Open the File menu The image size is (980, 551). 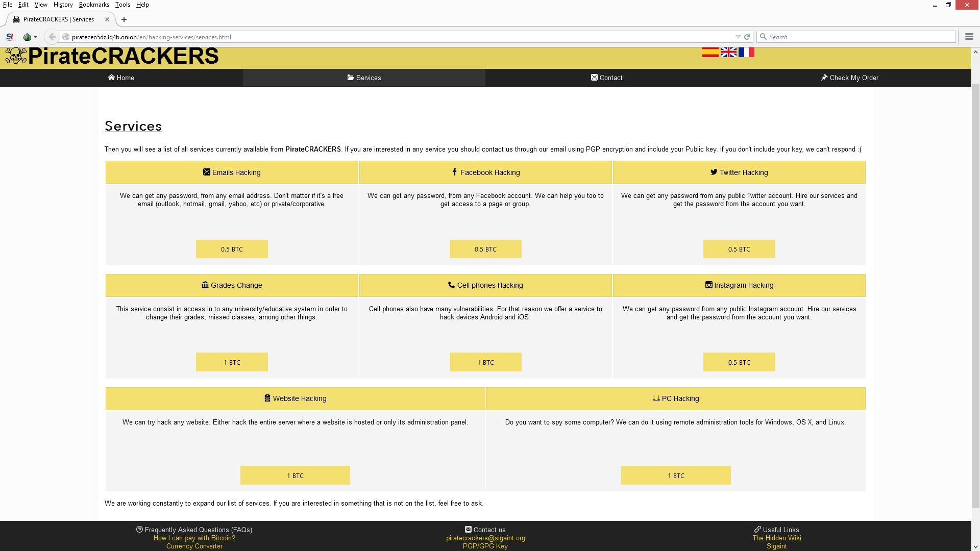point(8,5)
